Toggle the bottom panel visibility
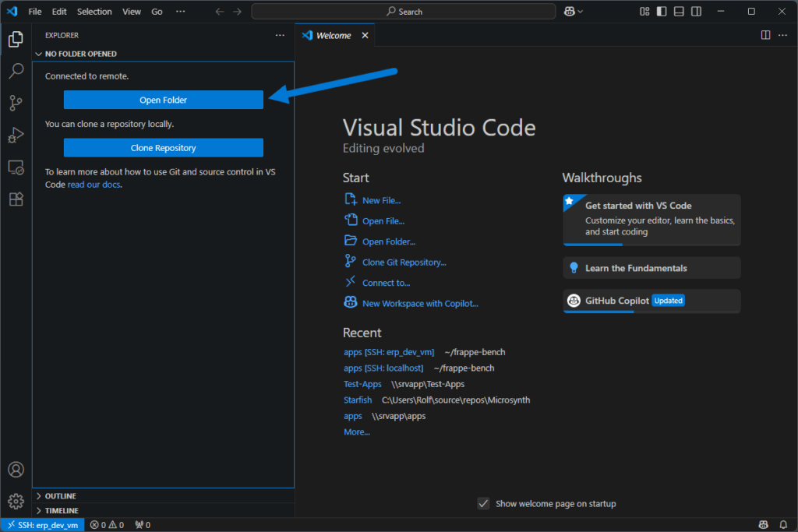 pos(679,11)
